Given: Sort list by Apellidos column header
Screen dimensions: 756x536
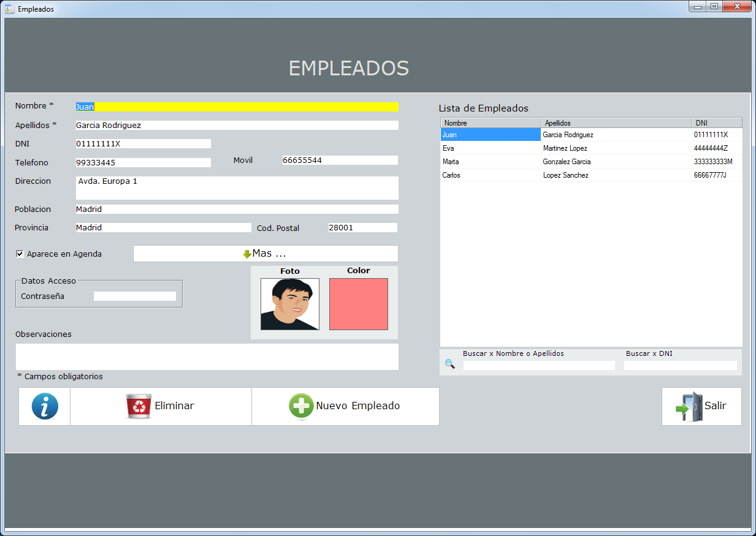Looking at the screenshot, I should pyautogui.click(x=616, y=123).
